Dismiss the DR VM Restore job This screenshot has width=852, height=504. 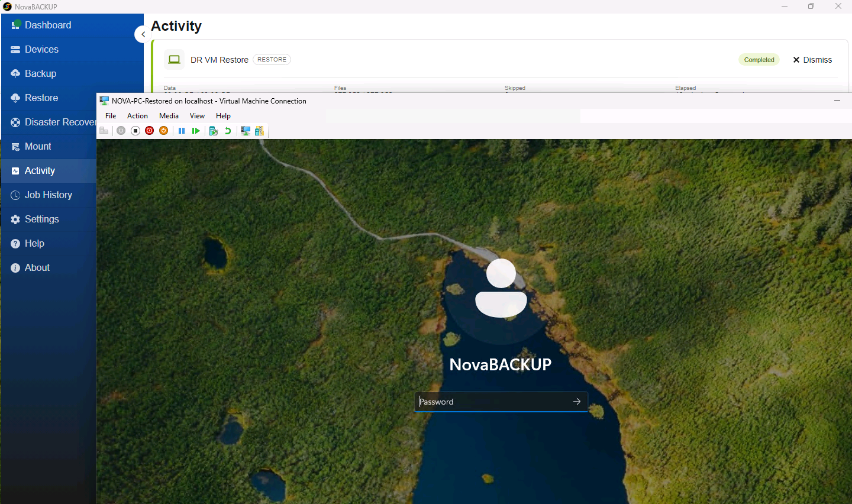[812, 60]
